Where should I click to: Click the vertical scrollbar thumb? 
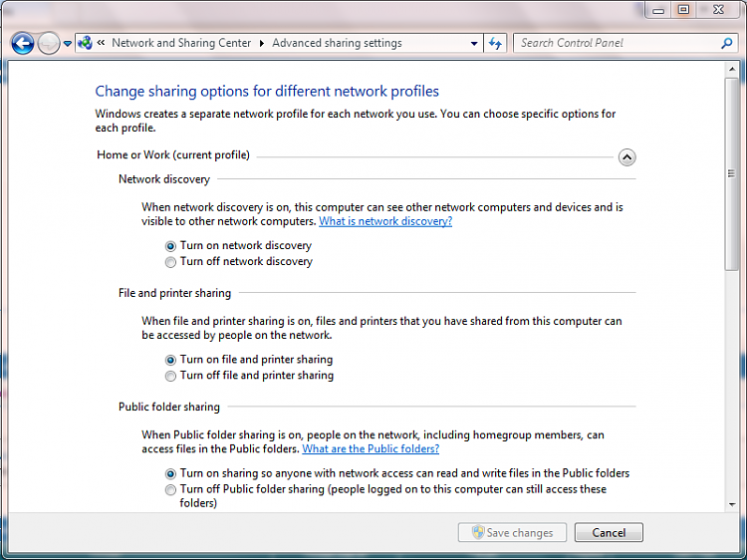(x=732, y=174)
